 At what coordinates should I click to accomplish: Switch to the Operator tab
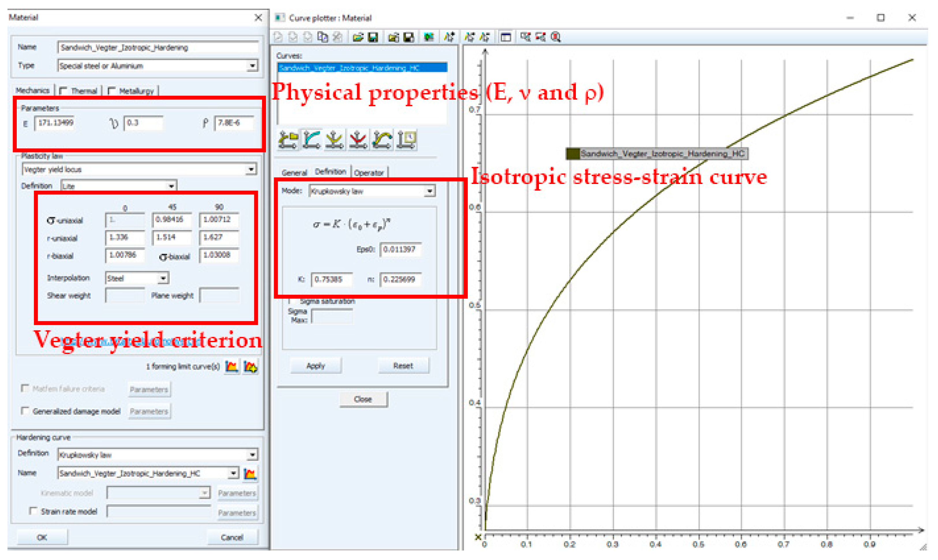tap(368, 173)
